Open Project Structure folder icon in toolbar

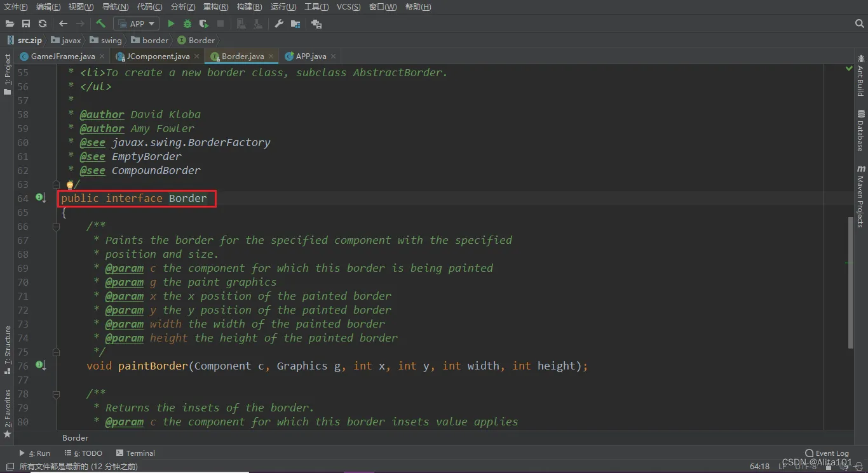pyautogui.click(x=295, y=23)
